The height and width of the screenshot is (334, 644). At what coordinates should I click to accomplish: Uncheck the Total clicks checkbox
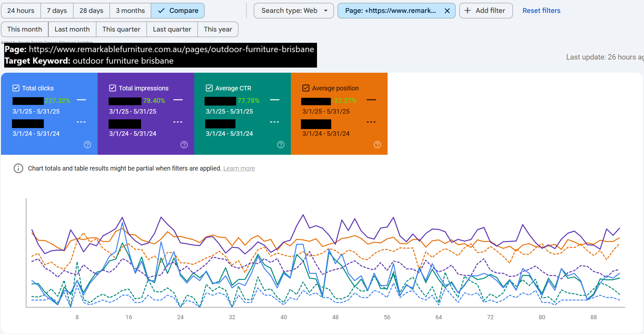[x=16, y=88]
